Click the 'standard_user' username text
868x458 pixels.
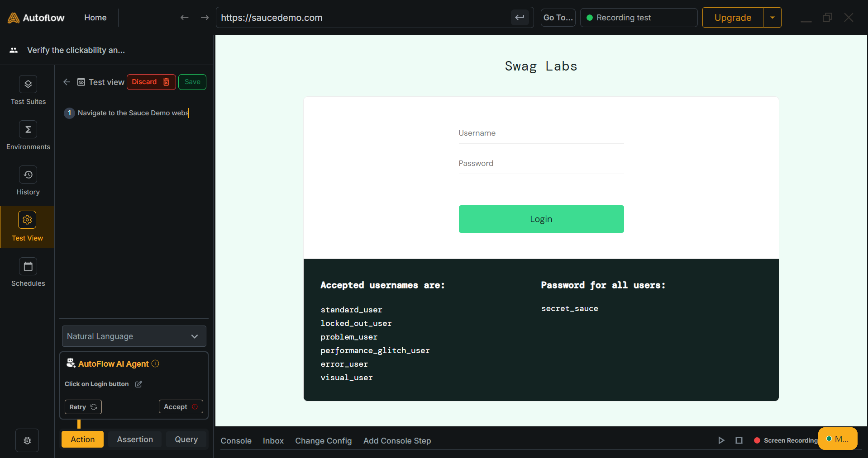352,310
